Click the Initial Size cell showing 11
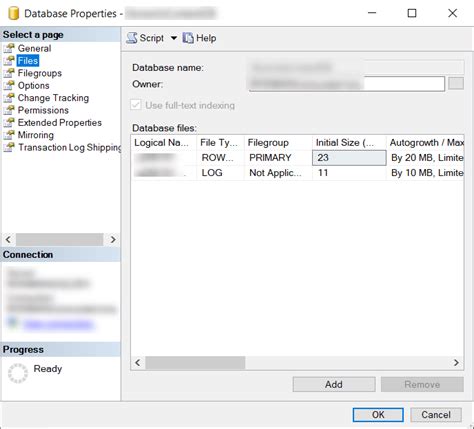This screenshot has height=429, width=474. click(x=349, y=173)
